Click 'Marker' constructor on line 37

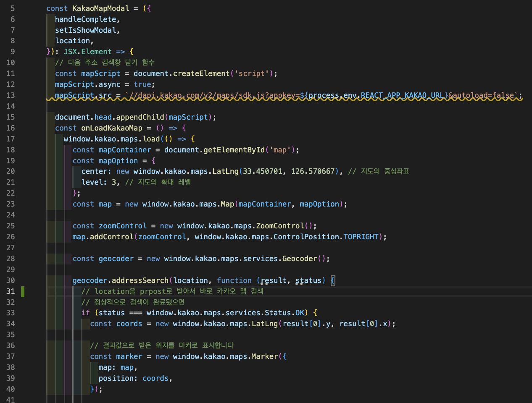(x=265, y=356)
